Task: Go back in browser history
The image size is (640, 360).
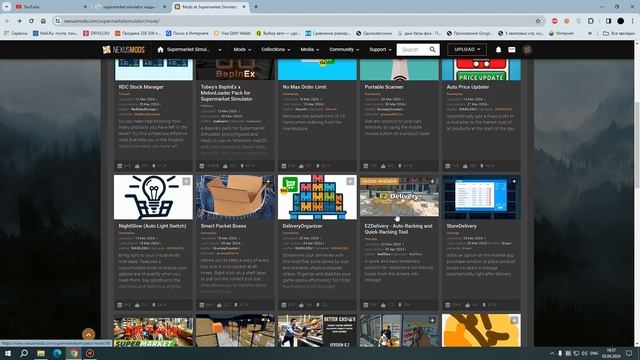Action: tap(7, 21)
